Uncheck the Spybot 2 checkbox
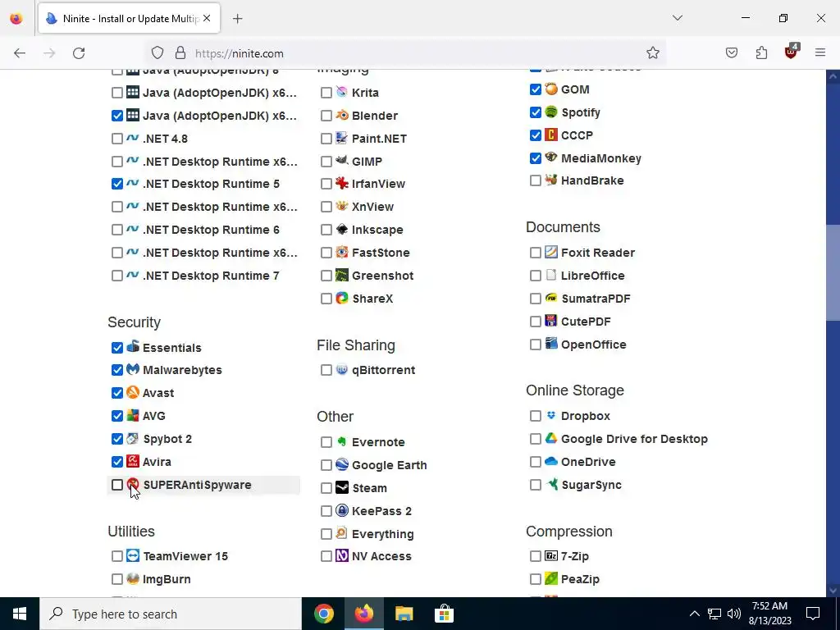 pos(117,439)
